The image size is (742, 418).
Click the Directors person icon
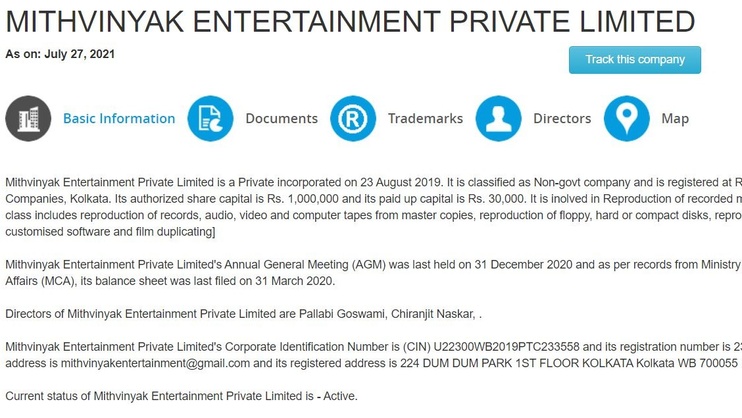click(x=498, y=118)
